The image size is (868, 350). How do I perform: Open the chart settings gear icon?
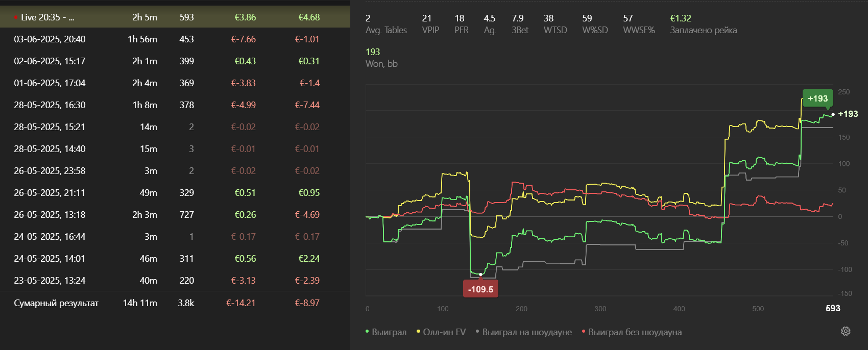[x=846, y=331]
